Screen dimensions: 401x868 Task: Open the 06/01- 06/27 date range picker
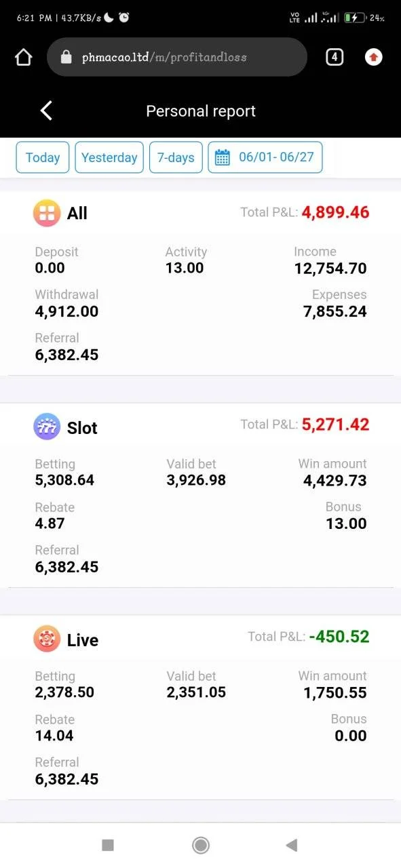coord(265,157)
